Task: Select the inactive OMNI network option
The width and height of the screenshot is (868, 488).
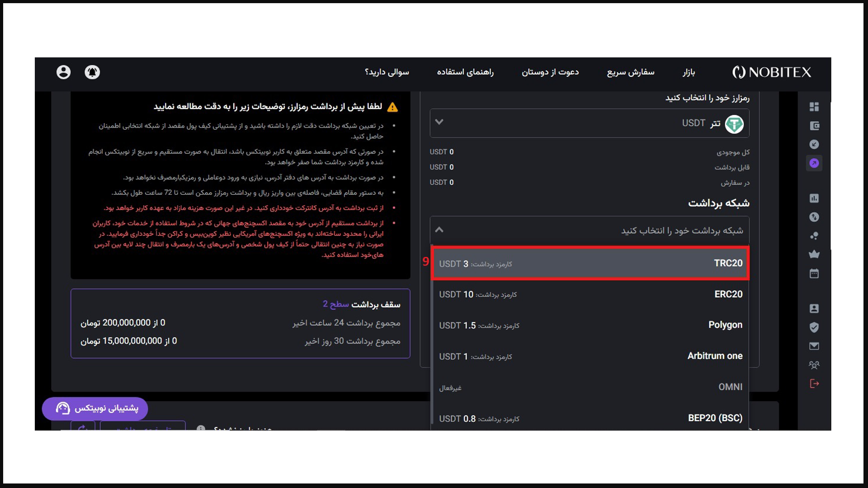Action: click(x=590, y=387)
